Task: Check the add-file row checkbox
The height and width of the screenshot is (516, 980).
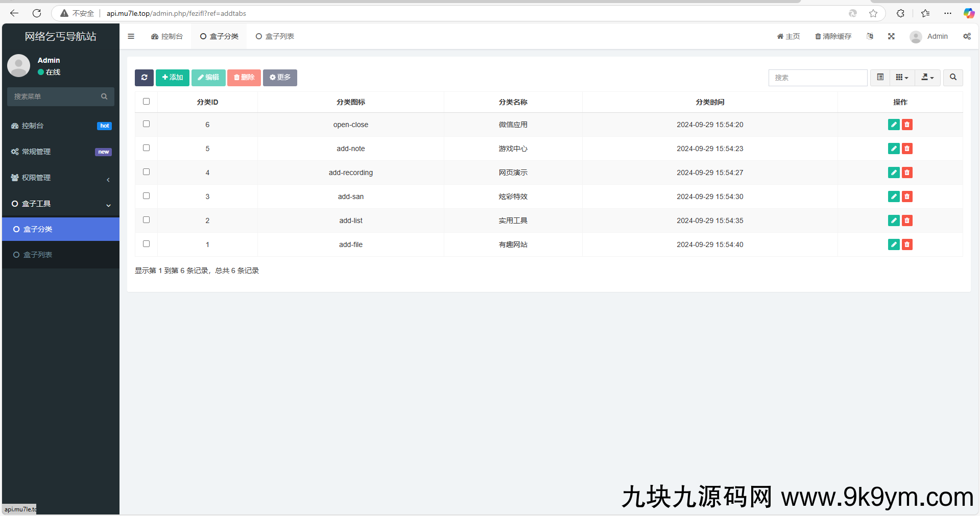Action: 146,244
